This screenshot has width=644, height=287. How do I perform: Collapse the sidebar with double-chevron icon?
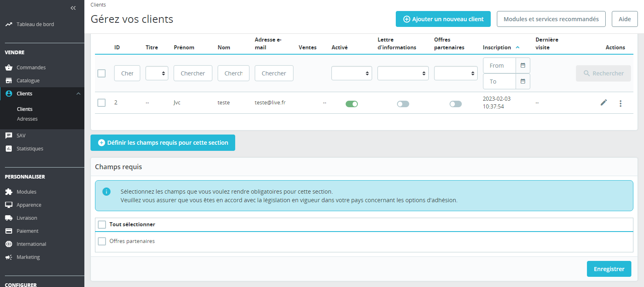(x=73, y=8)
